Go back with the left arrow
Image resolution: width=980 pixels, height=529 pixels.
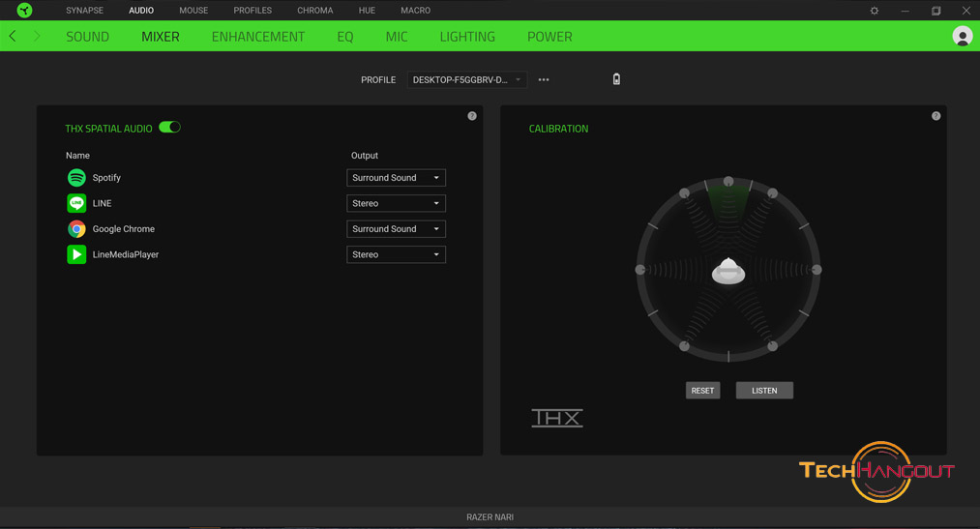[x=13, y=36]
